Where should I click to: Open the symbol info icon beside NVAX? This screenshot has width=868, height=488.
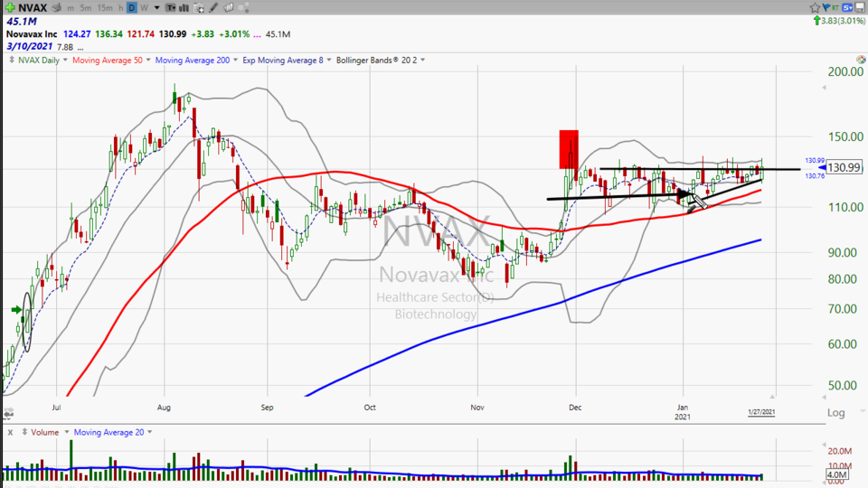(56, 8)
